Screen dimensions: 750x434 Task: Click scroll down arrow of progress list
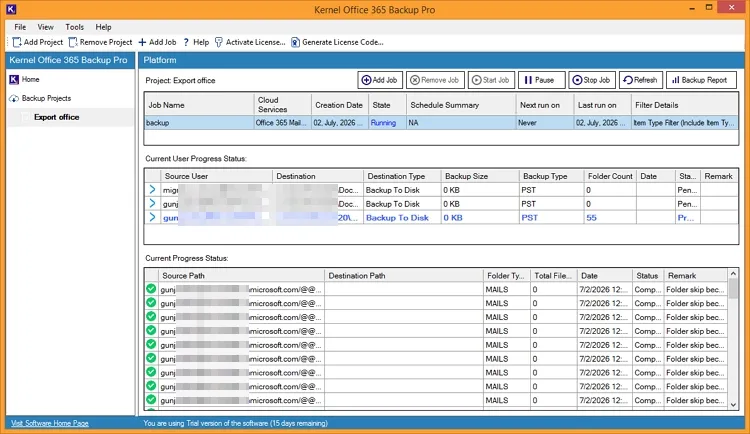pos(733,405)
